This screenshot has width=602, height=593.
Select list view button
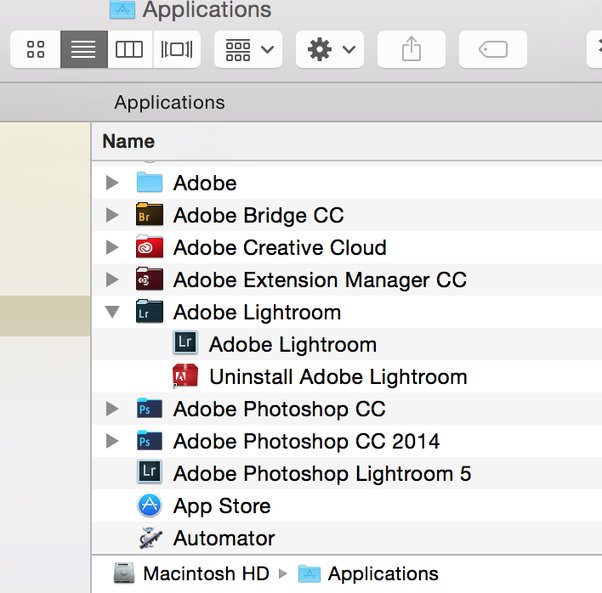point(84,49)
